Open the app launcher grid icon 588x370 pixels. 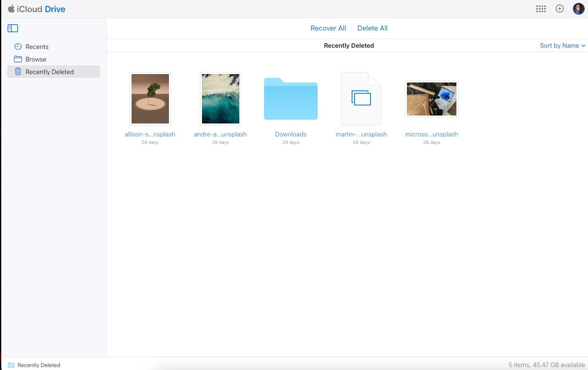(x=541, y=8)
